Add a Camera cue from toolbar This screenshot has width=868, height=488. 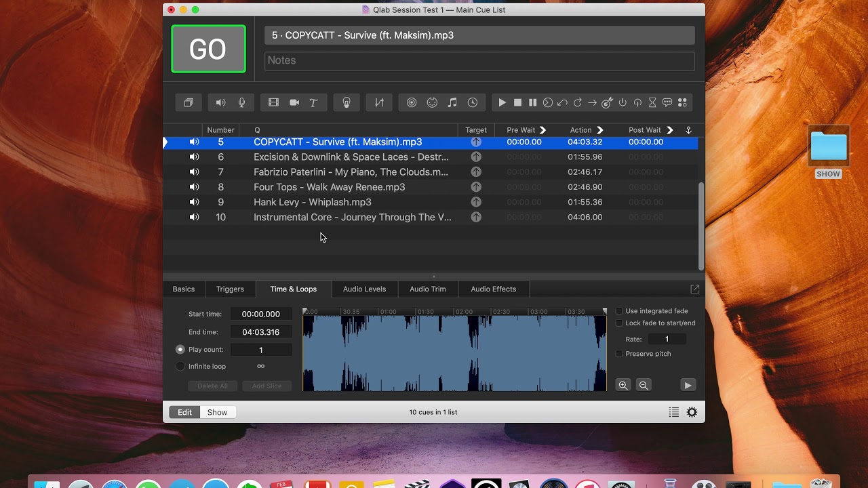click(294, 102)
